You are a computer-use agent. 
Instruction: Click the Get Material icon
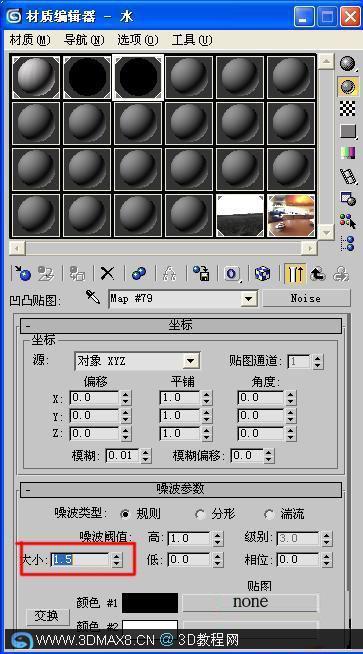tap(23, 273)
